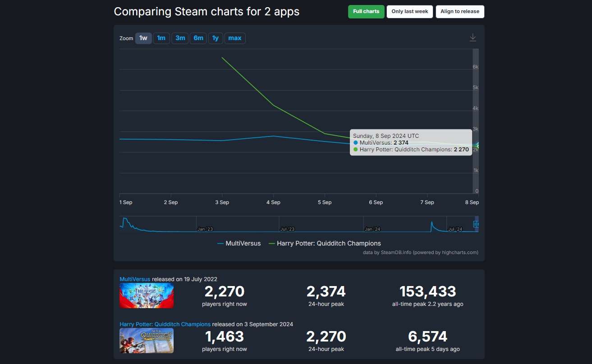The height and width of the screenshot is (364, 592).
Task: Open the chart download menu icon
Action: 473,38
